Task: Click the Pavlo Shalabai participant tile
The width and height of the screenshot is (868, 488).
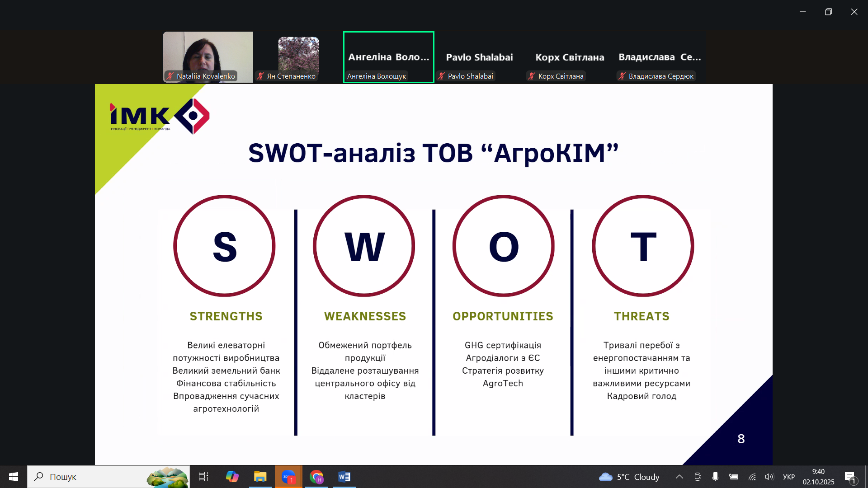Action: [479, 57]
